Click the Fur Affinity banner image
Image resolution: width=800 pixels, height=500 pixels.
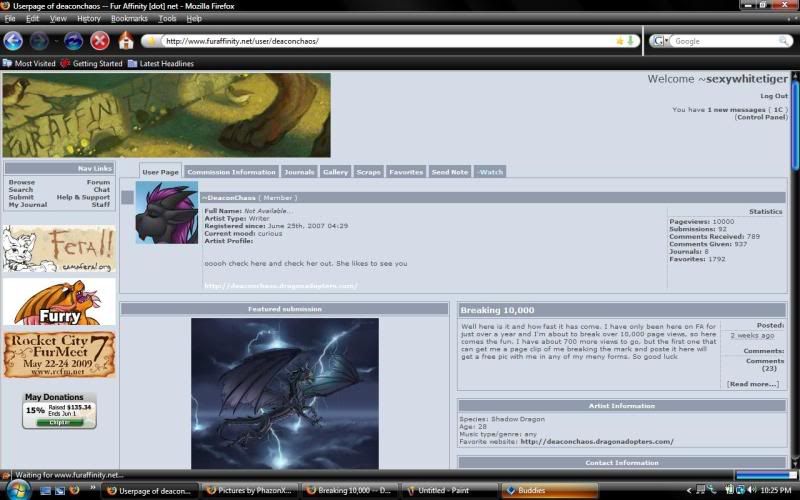pyautogui.click(x=166, y=115)
